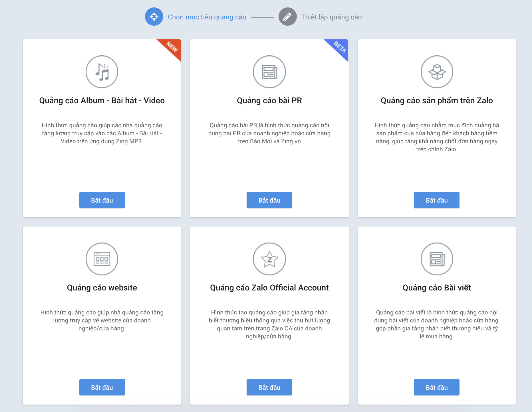Click the Bài viết article icon
Screen dimensions: 532x412
pyautogui.click(x=437, y=259)
